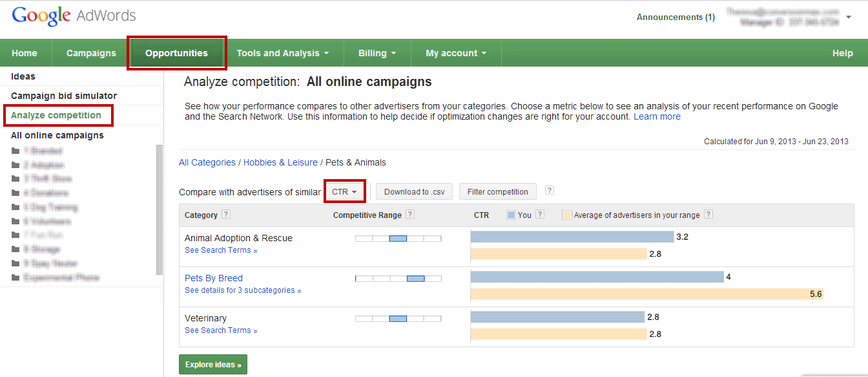Image resolution: width=868 pixels, height=377 pixels.
Task: Open the Pets By Breed category link
Action: click(214, 278)
